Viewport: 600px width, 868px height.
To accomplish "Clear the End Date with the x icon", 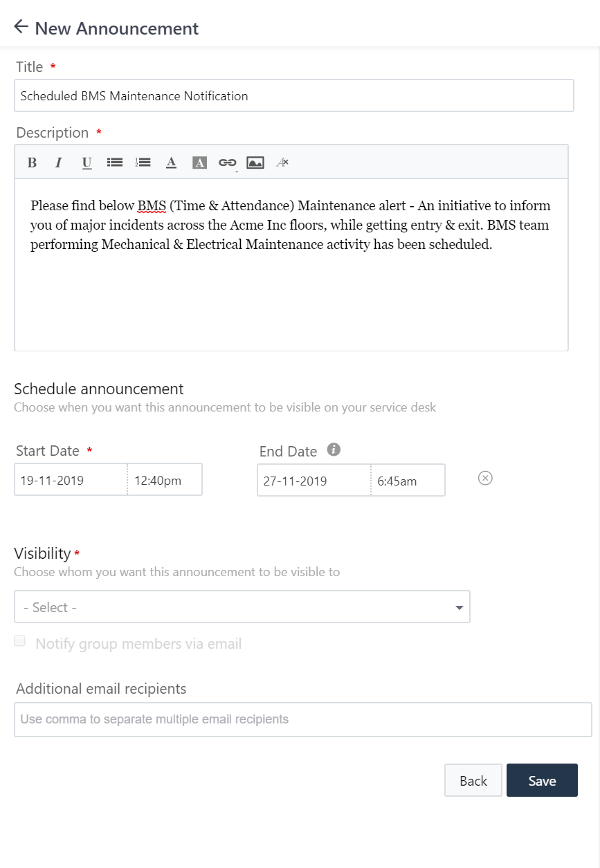I will coord(485,479).
